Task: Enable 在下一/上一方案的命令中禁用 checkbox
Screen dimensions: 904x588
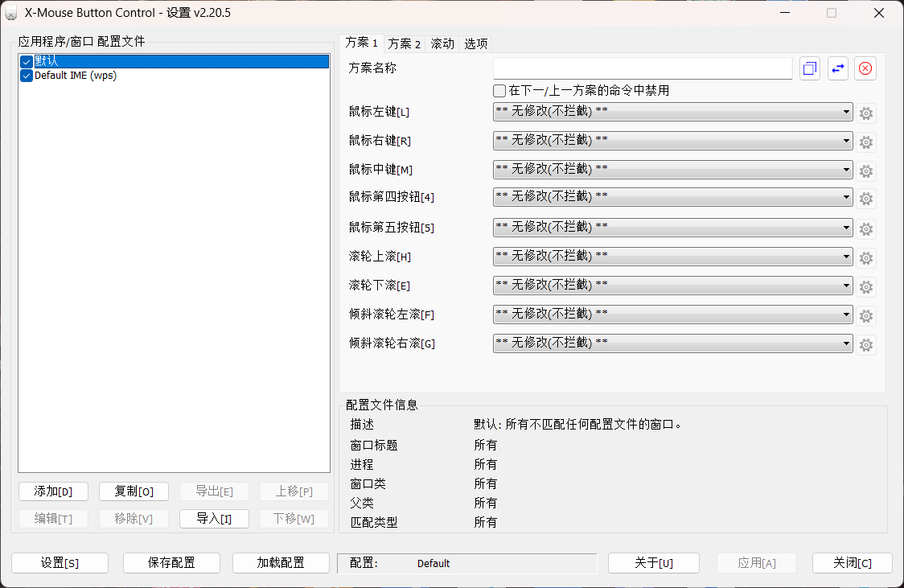Action: click(x=499, y=91)
